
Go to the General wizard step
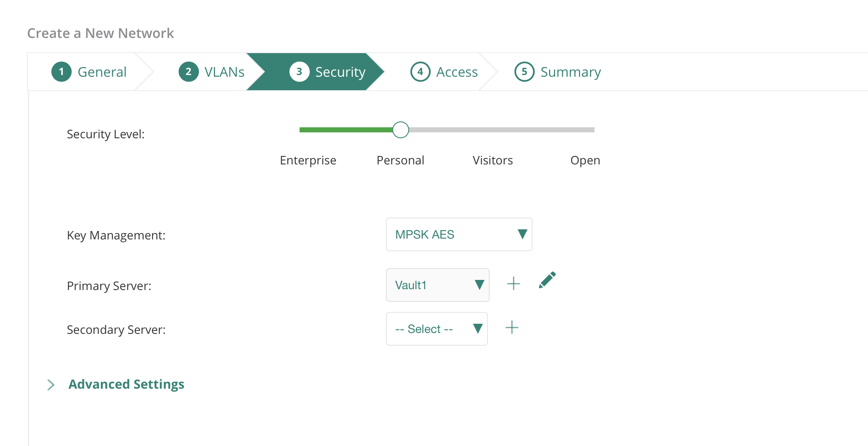coord(102,72)
